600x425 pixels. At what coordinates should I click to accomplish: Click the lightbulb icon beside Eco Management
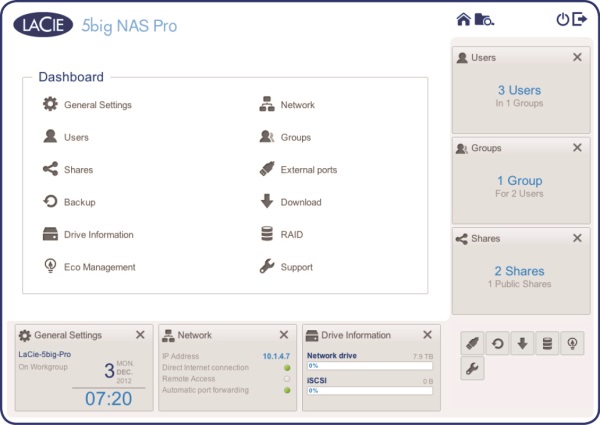(50, 266)
